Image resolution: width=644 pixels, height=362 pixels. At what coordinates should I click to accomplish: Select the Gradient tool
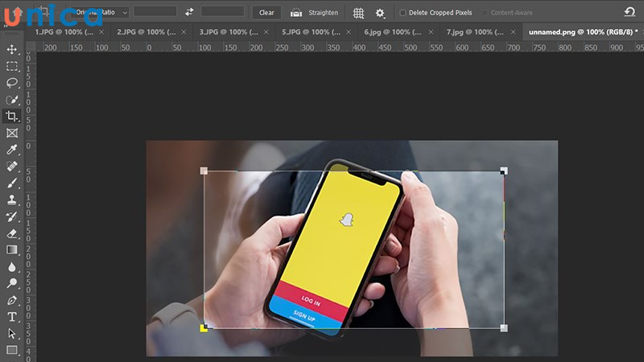[x=11, y=250]
